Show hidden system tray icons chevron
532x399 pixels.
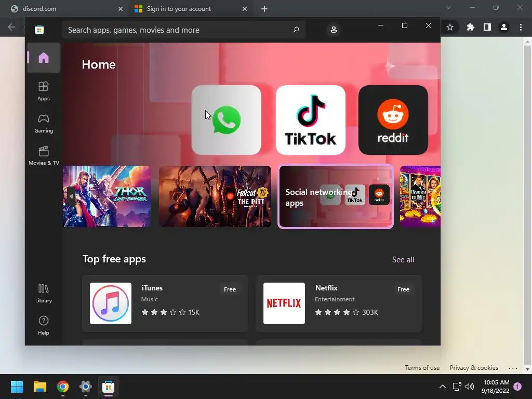443,387
